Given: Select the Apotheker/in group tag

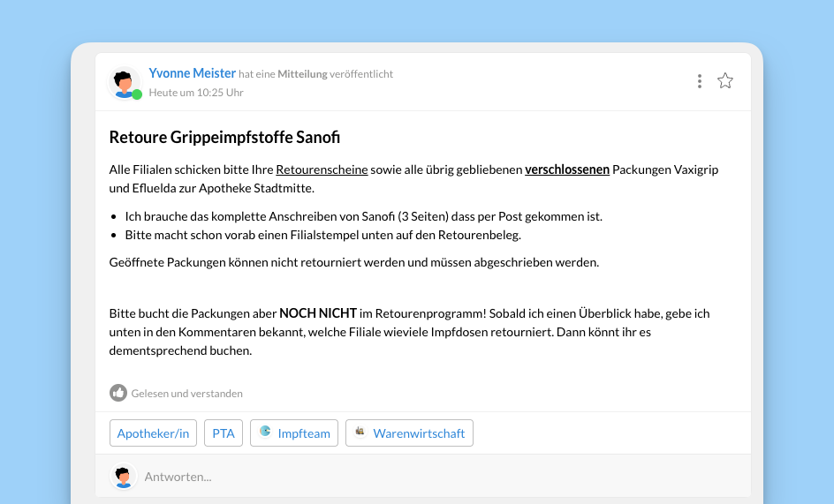Looking at the screenshot, I should [153, 433].
